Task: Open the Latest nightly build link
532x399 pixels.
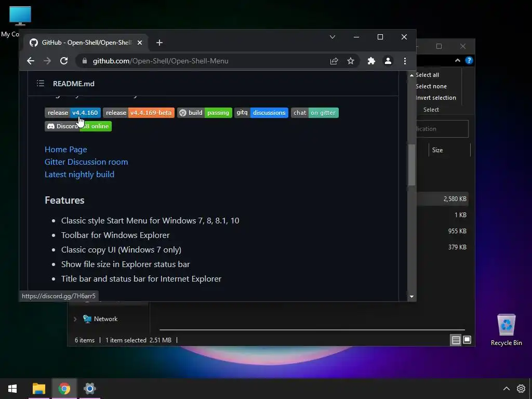Action: (x=79, y=175)
